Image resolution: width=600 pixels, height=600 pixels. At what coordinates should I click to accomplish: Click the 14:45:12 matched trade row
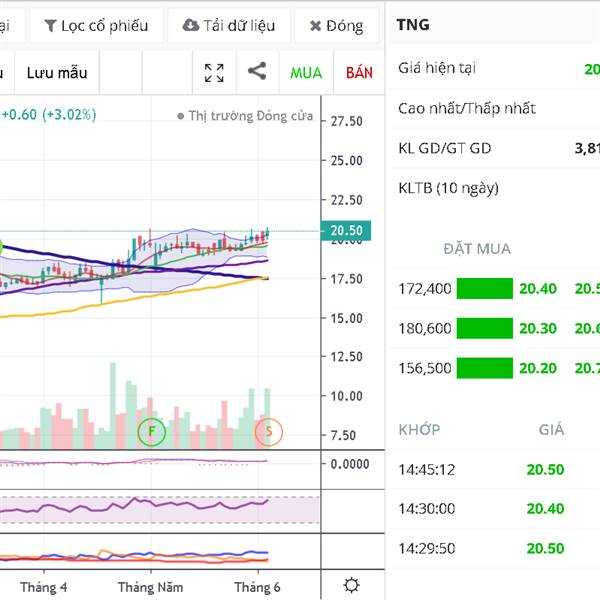coord(426,469)
